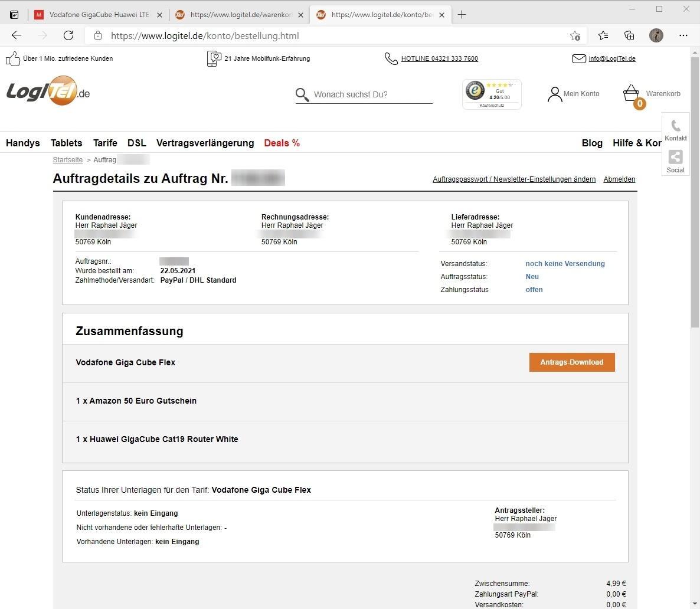The height and width of the screenshot is (609, 700).
Task: Click the Abmelden link
Action: point(619,179)
